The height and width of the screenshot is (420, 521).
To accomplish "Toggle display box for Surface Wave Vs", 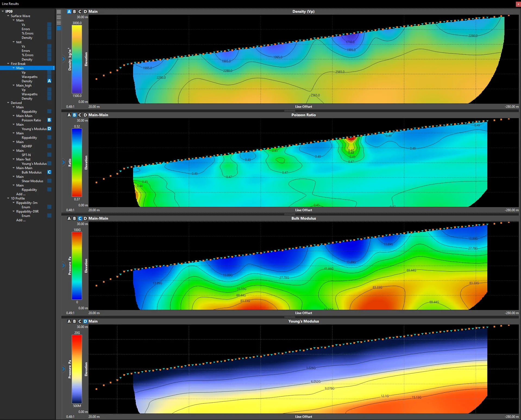I will (49, 24).
